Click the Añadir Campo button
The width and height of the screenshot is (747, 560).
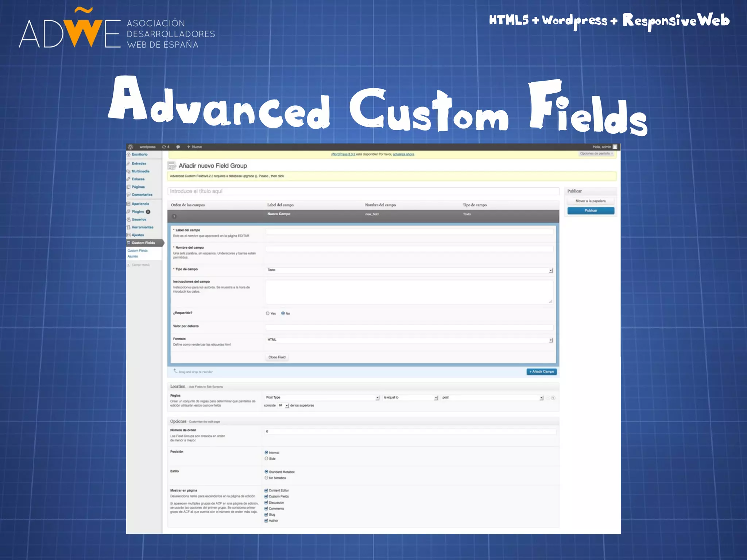pyautogui.click(x=542, y=372)
